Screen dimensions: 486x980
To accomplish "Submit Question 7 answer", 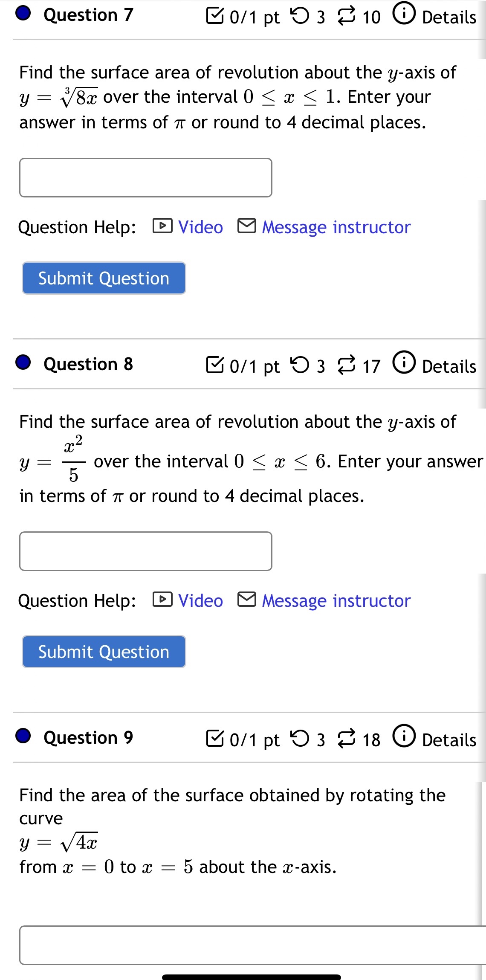I will pyautogui.click(x=104, y=278).
